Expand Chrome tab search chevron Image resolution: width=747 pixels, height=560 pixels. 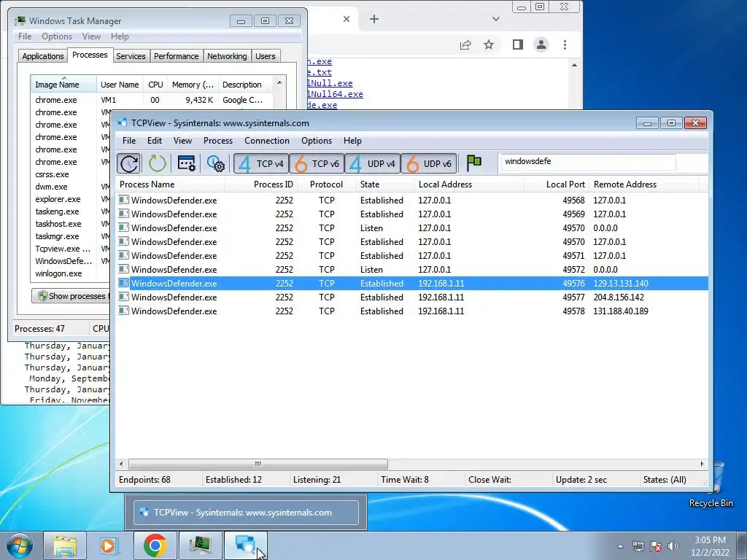coord(496,19)
